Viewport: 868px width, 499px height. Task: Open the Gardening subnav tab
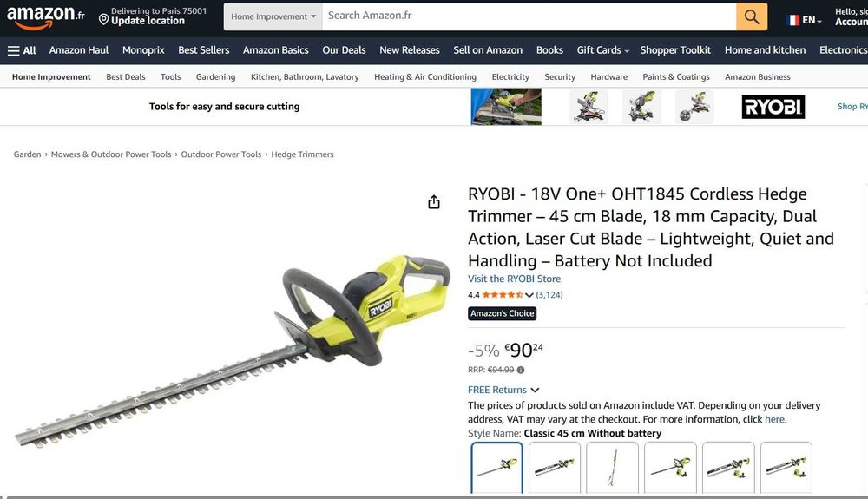tap(215, 77)
